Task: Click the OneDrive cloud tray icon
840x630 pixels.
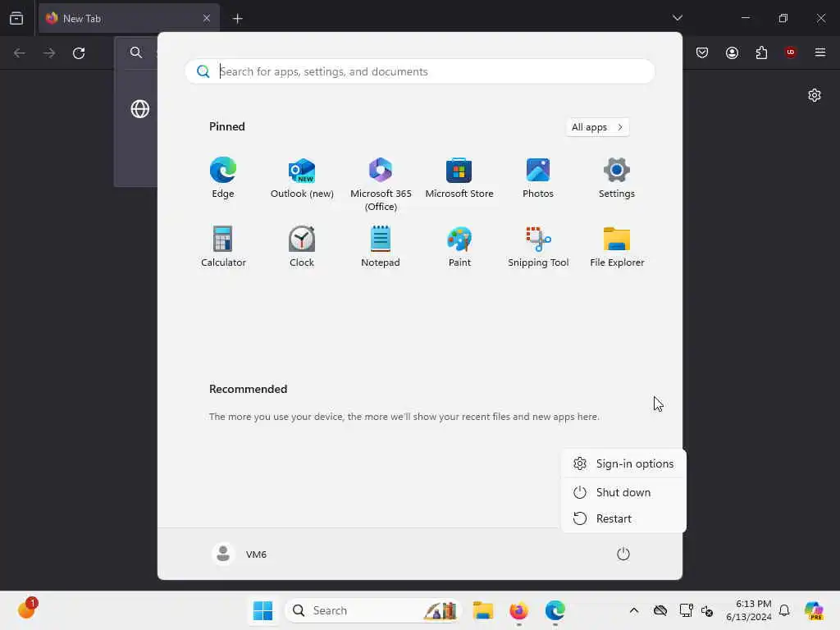Action: (x=660, y=610)
